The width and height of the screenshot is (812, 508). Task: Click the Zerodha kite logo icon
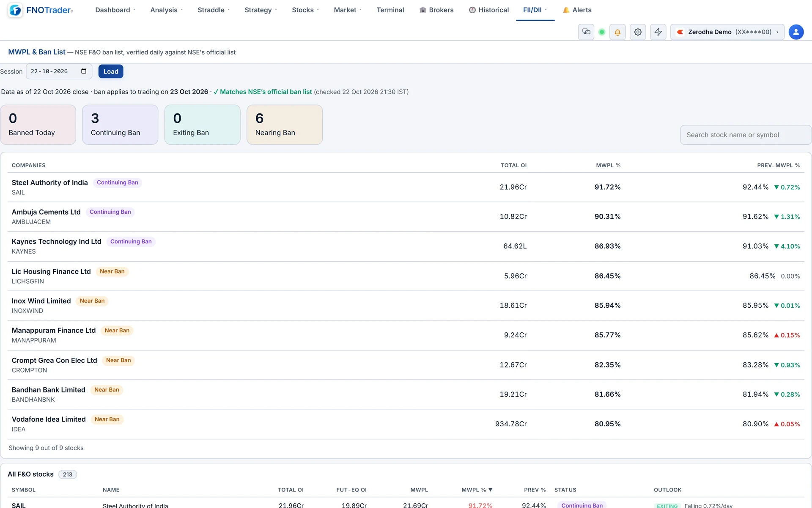(x=680, y=32)
